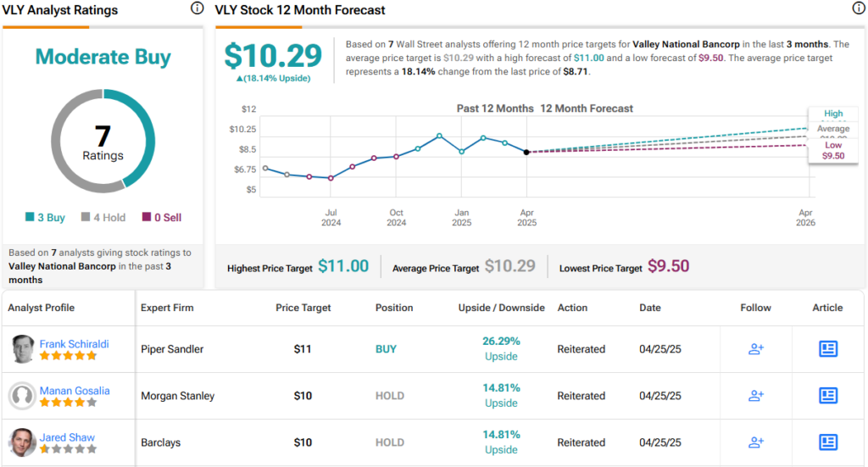This screenshot has height=467, width=868.
Task: Click the $10.29 average target headline
Action: [x=273, y=55]
